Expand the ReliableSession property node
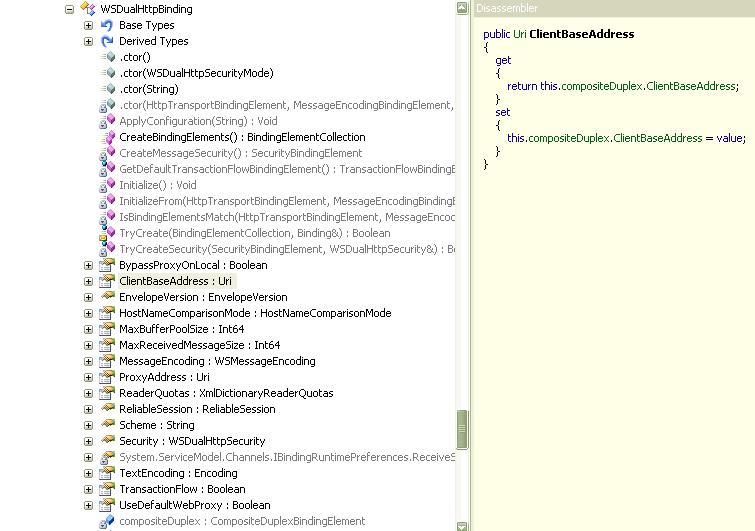Image resolution: width=755 pixels, height=531 pixels. (88, 409)
